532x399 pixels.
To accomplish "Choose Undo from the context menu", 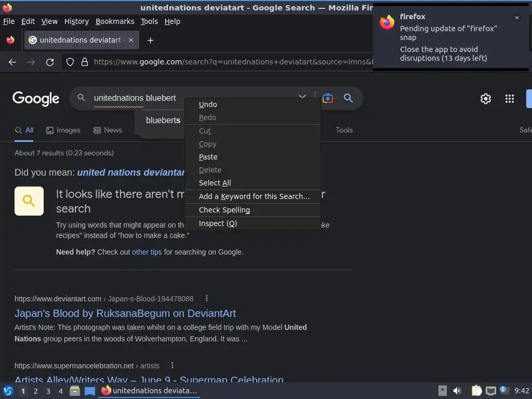I will [x=253, y=104].
